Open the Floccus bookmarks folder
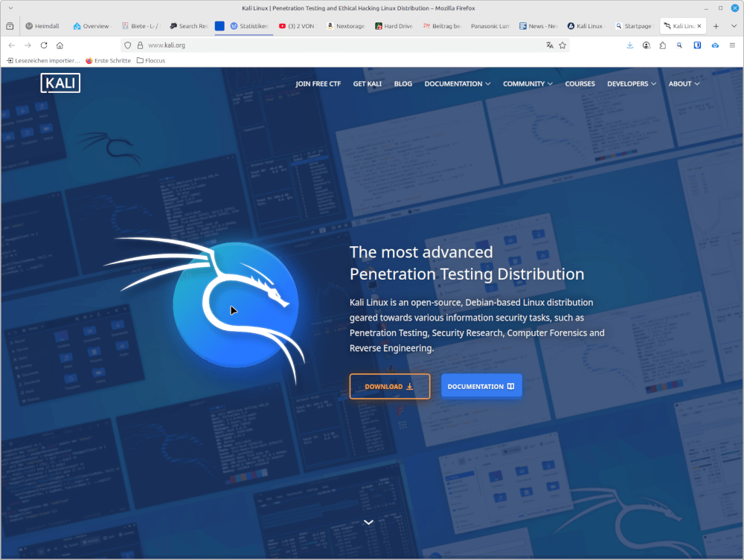 pyautogui.click(x=151, y=61)
